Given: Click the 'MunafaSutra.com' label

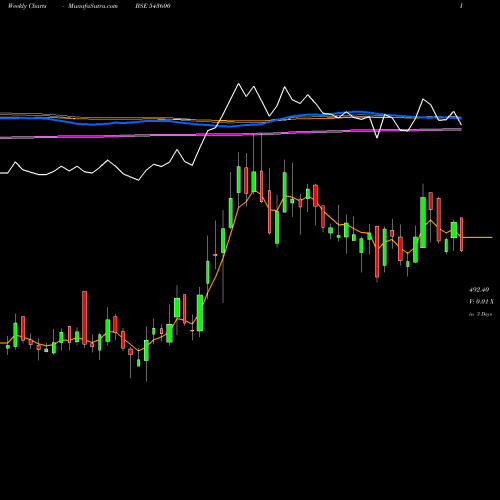Looking at the screenshot, I should pos(93,6).
